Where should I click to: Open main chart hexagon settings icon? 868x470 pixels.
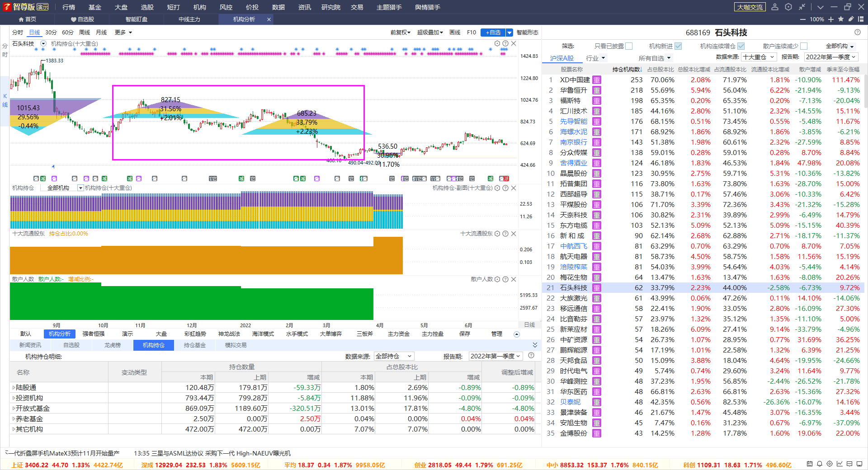coord(497,43)
